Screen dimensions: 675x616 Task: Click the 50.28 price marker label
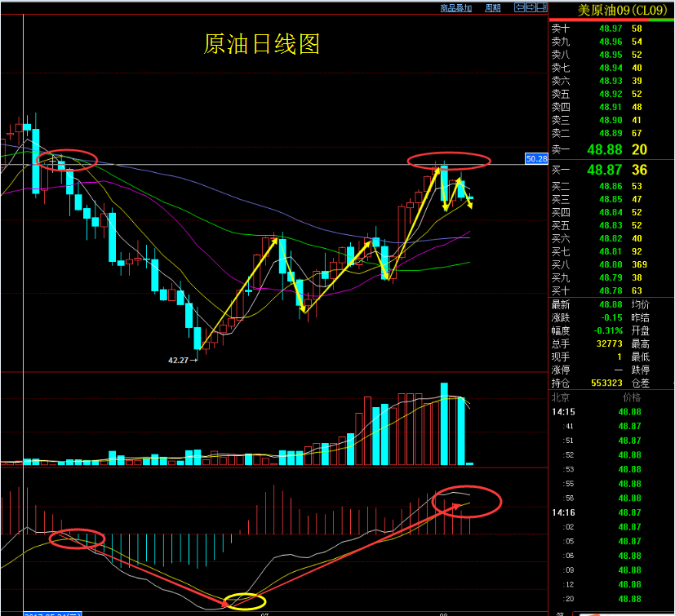click(x=536, y=158)
